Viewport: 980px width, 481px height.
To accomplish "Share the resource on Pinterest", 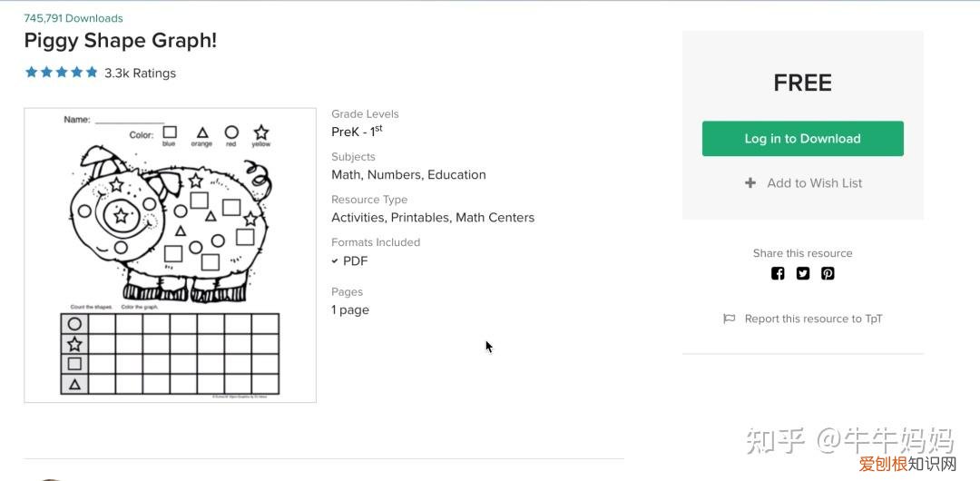I will 828,273.
